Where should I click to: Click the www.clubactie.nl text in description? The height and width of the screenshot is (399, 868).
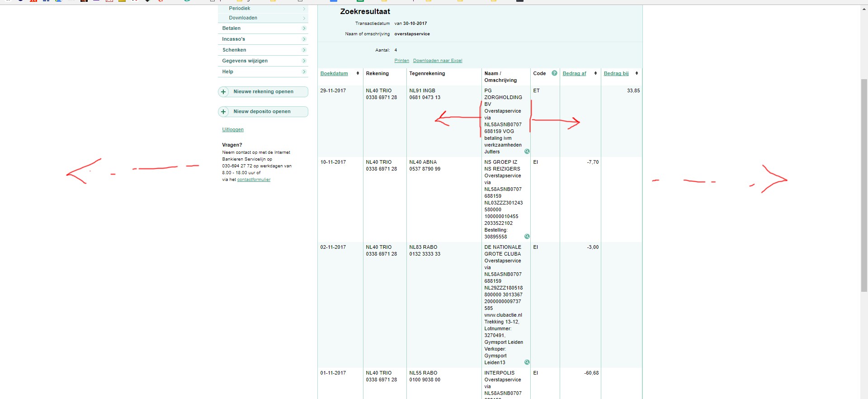(503, 315)
